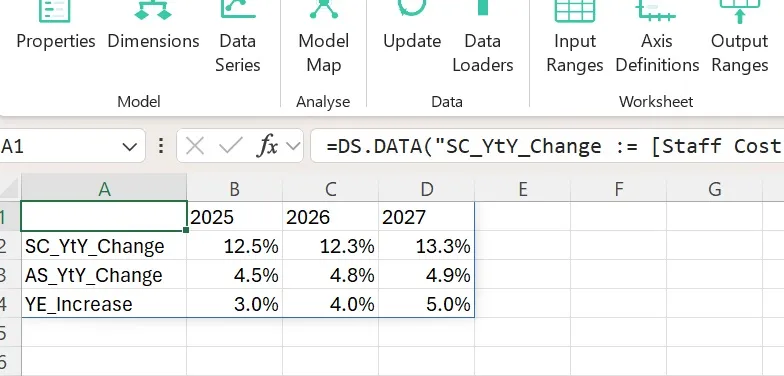Expand the dropdown next to fx
The height and width of the screenshot is (376, 784).
tap(293, 146)
